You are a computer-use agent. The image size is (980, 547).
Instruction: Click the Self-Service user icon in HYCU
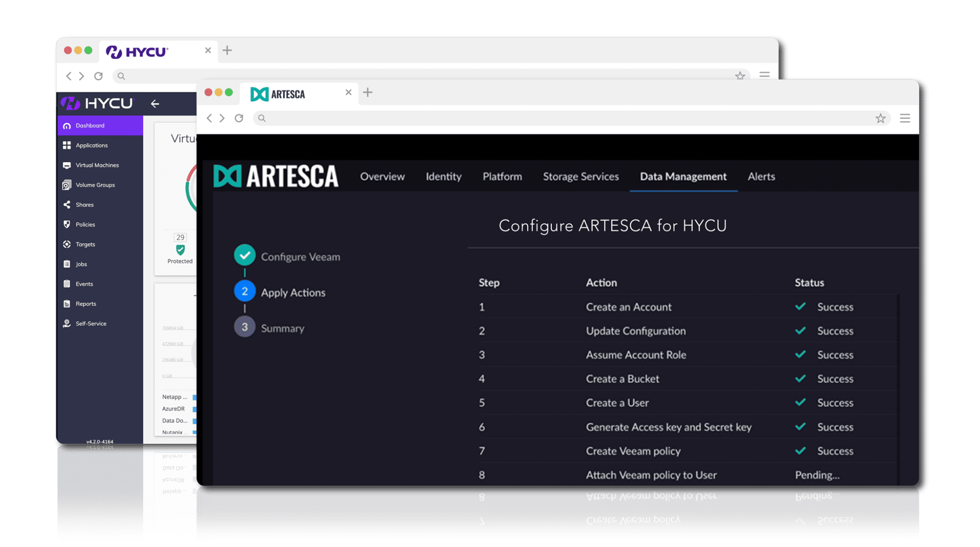click(67, 323)
